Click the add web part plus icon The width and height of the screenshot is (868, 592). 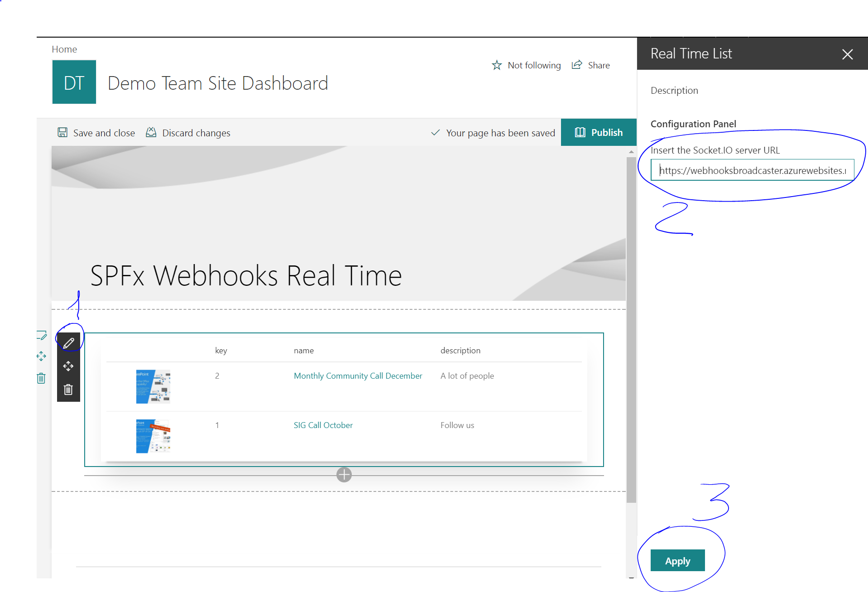click(344, 475)
